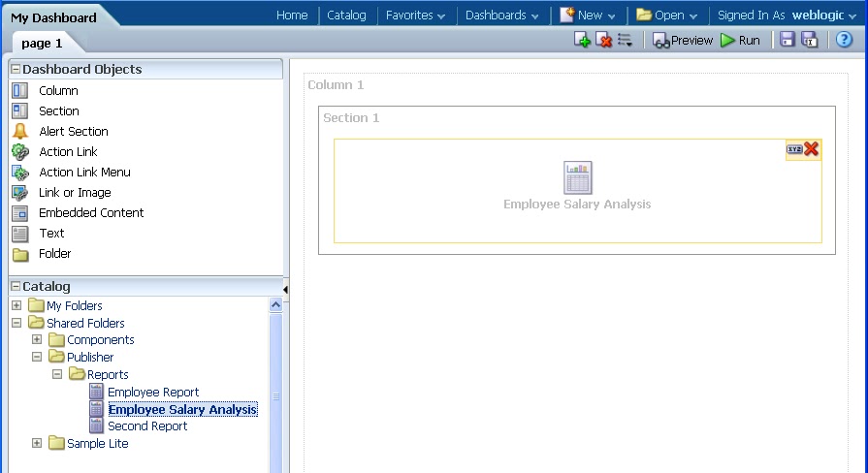Click the Delete Current Page icon
Image resolution: width=868 pixels, height=473 pixels.
604,40
